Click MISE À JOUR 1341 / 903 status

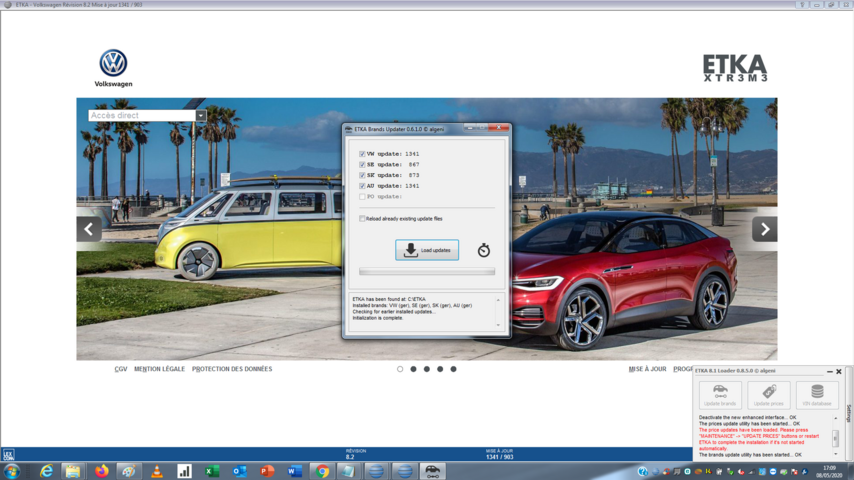coord(499,454)
